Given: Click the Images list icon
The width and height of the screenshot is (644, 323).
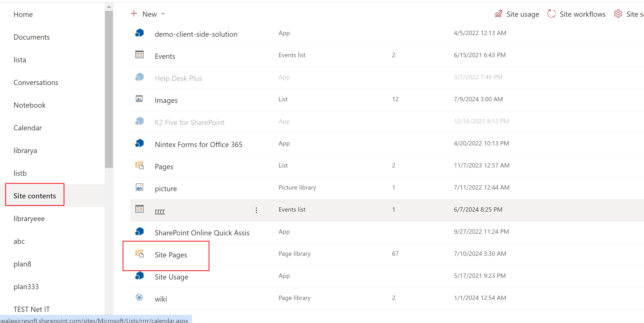Looking at the screenshot, I should tap(139, 99).
